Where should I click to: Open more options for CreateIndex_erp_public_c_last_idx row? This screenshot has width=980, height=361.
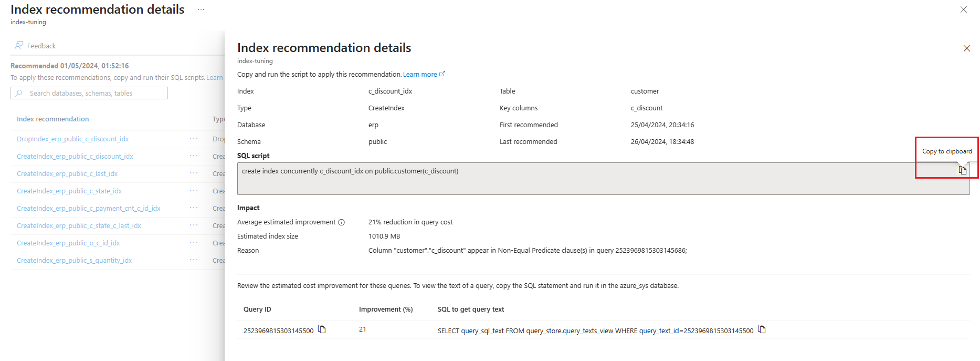[194, 173]
